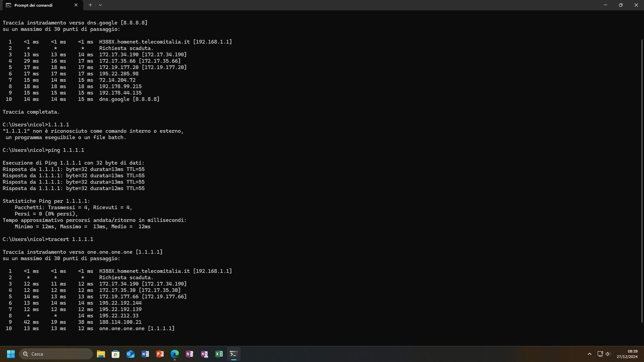Click 172.19.177.66 hop entry

pyautogui.click(x=143, y=297)
